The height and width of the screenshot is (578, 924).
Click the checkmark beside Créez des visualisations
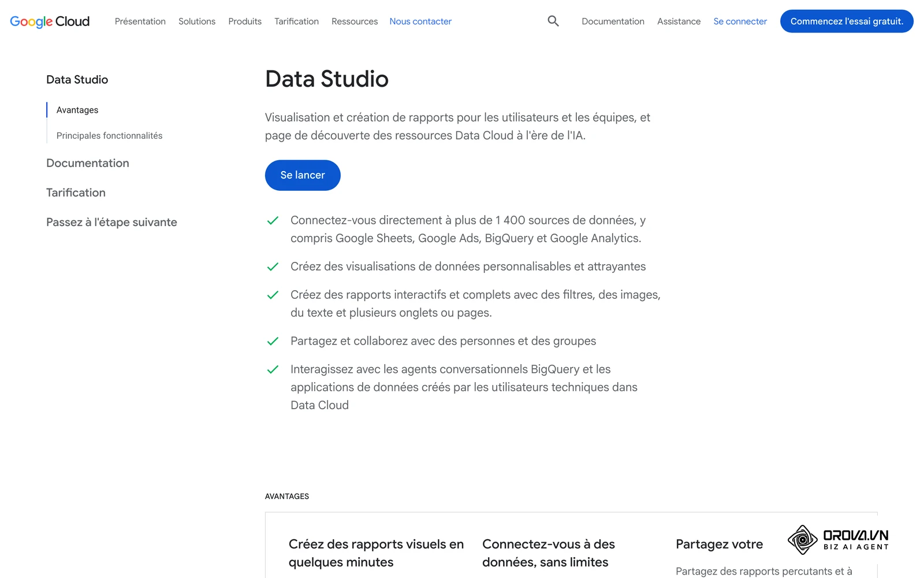(273, 266)
